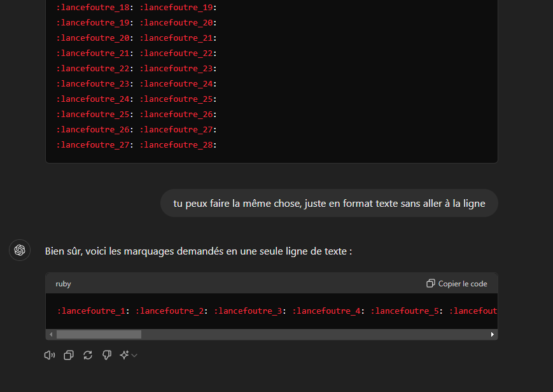Click the ChatGPT avatar logo
The image size is (553, 392).
[20, 250]
